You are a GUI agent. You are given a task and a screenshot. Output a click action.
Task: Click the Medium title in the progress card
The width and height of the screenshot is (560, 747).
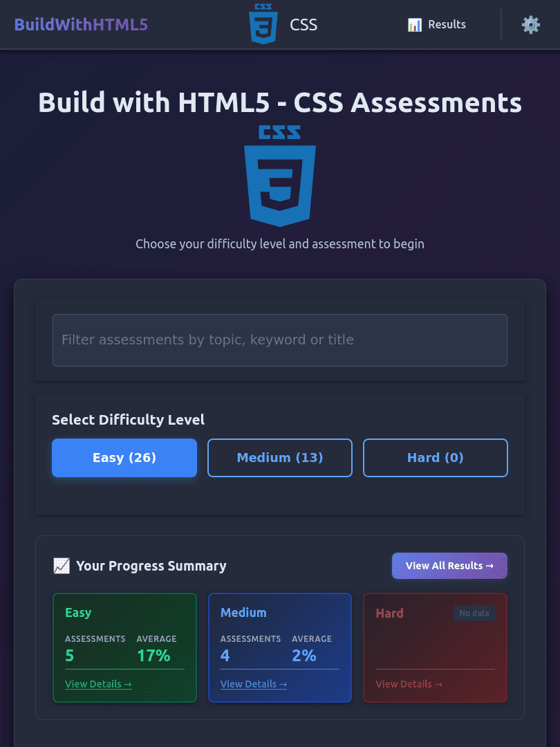(243, 613)
